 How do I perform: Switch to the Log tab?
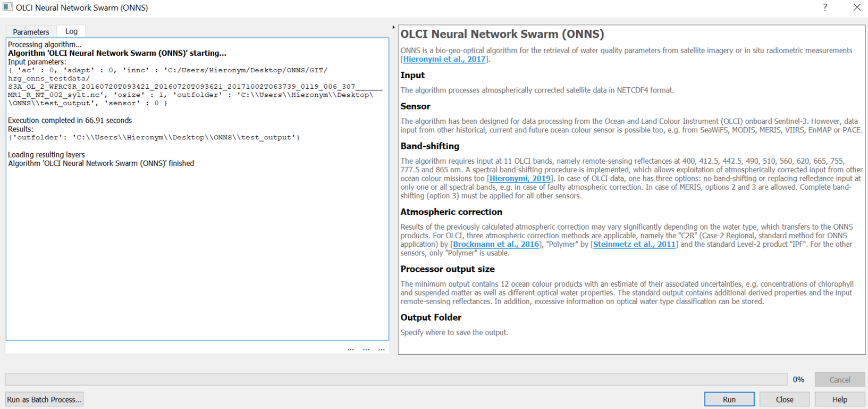[x=71, y=31]
